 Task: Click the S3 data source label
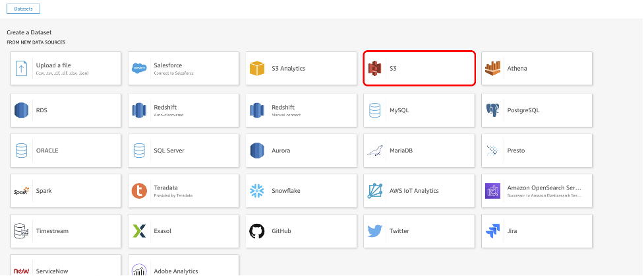(393, 68)
